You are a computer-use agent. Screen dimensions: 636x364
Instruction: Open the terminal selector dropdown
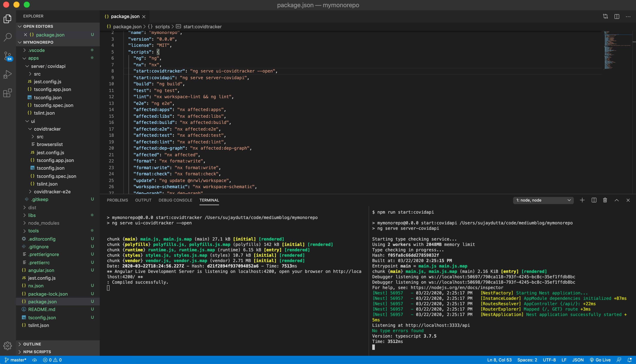(543, 200)
